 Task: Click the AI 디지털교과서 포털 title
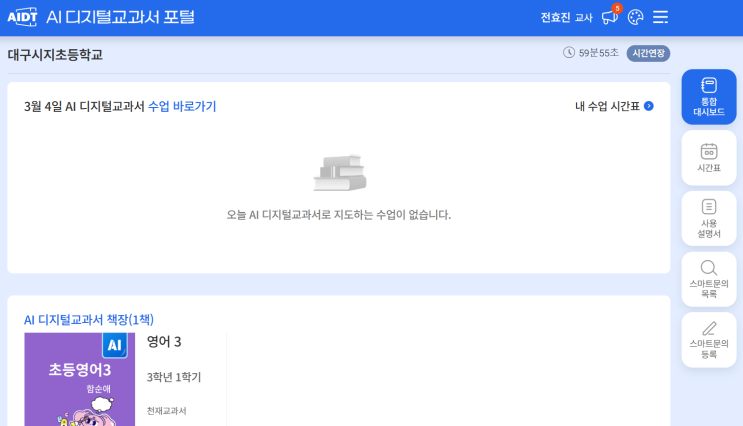click(x=120, y=17)
